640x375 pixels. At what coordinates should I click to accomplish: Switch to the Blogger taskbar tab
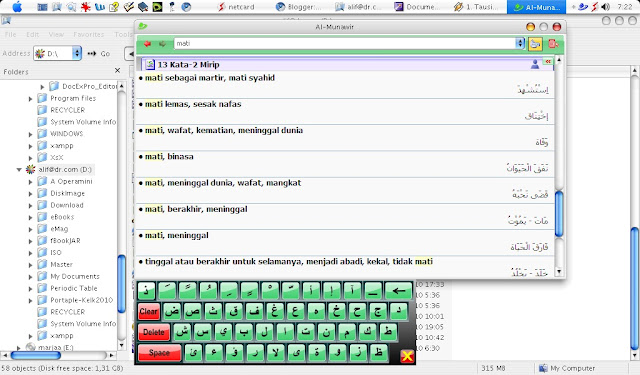tap(299, 7)
